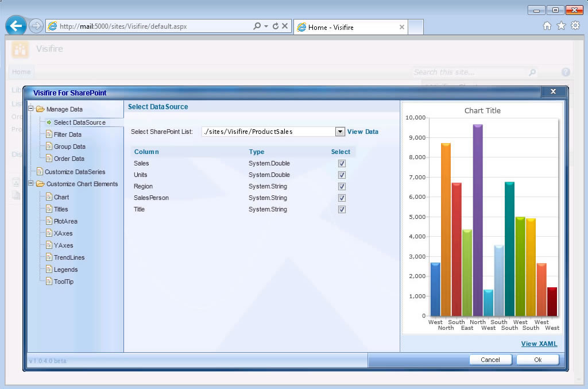Uncheck the Sales column checkbox

(x=342, y=163)
